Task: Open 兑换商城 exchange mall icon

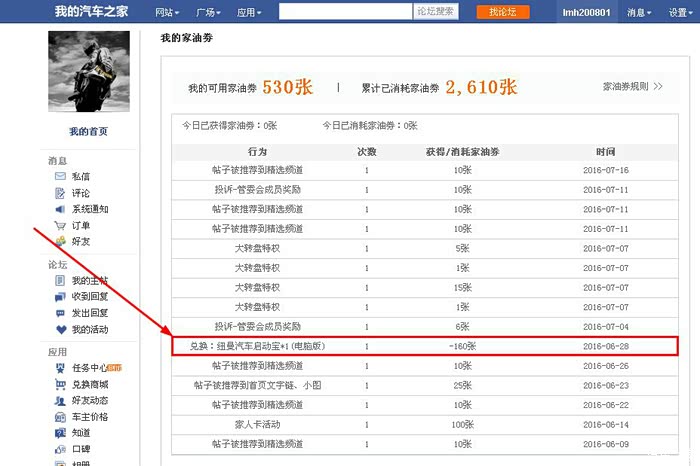Action: tap(61, 385)
